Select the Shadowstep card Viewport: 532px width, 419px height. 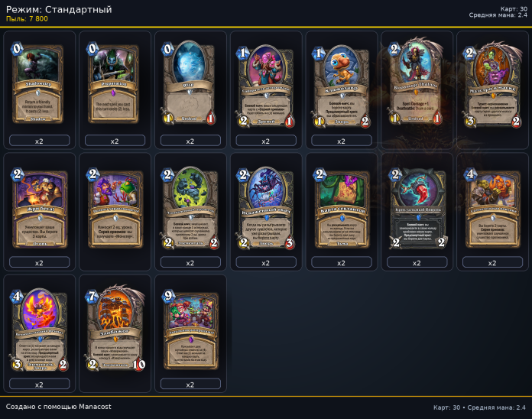click(x=37, y=84)
